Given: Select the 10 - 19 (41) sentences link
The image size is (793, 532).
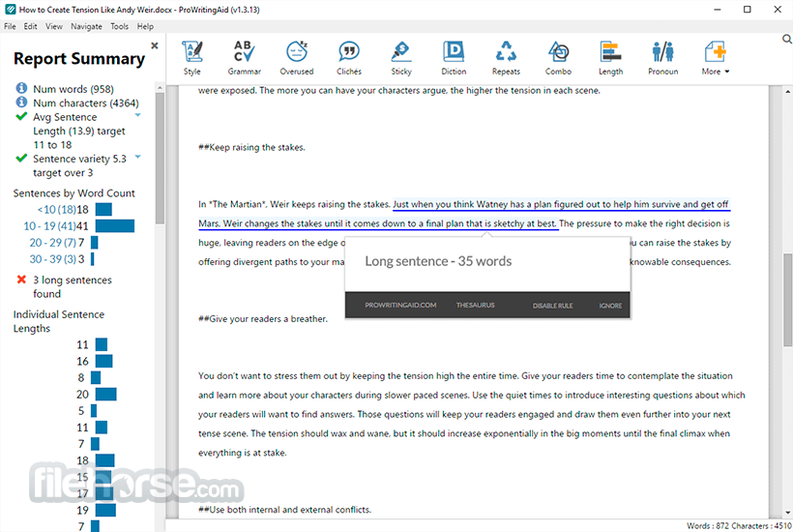Looking at the screenshot, I should tap(49, 226).
